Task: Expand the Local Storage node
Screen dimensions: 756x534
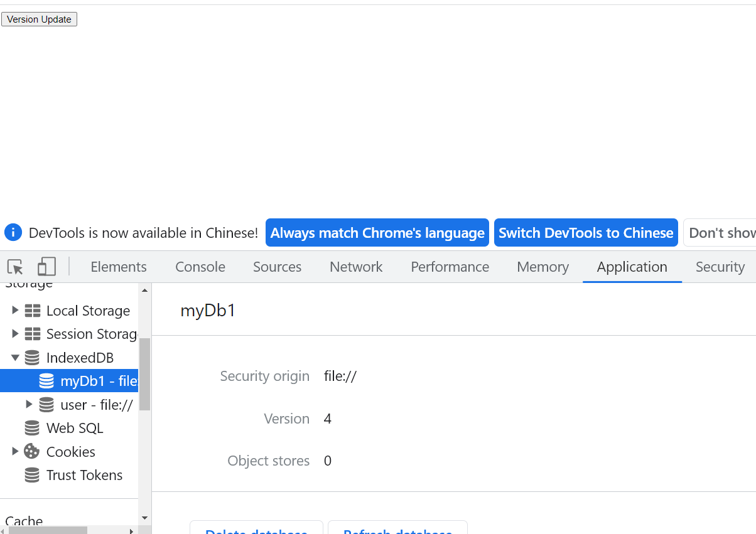Action: point(15,311)
